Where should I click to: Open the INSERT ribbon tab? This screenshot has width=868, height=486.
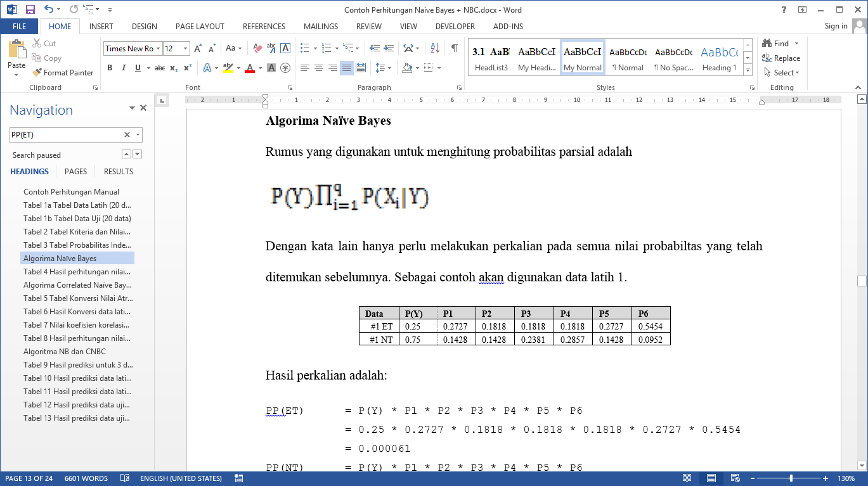(101, 27)
